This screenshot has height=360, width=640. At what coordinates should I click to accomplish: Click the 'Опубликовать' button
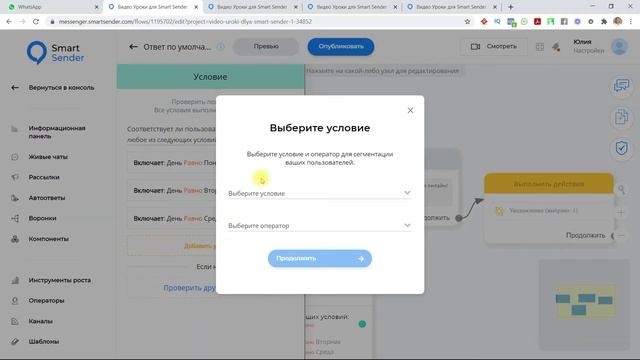tap(341, 47)
